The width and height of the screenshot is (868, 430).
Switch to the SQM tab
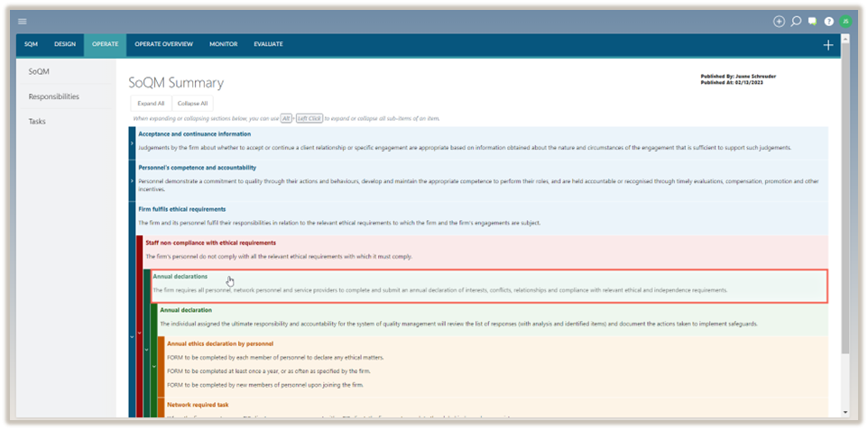[x=32, y=44]
